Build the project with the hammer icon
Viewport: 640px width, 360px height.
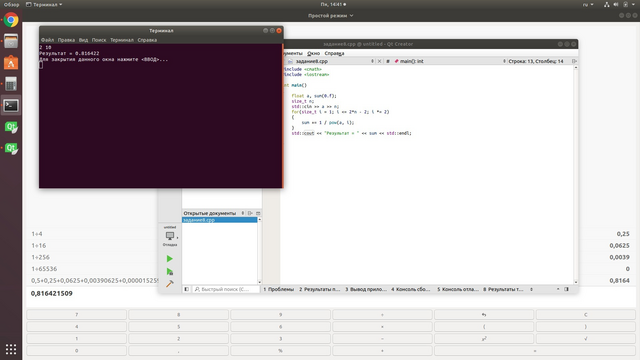(170, 284)
